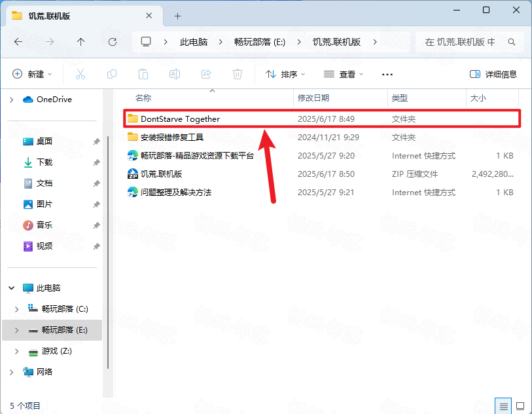Click the Share icon in toolbar
The image size is (532, 414).
coord(206,74)
